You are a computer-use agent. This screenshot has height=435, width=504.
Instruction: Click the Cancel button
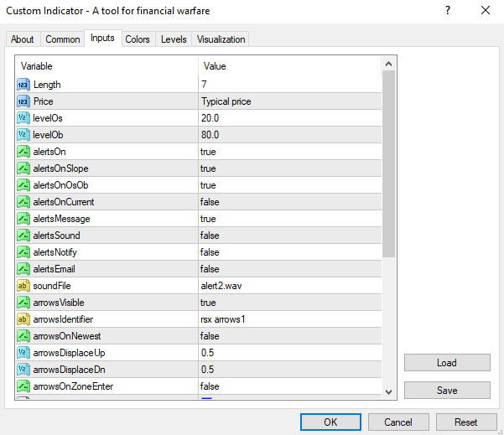398,422
